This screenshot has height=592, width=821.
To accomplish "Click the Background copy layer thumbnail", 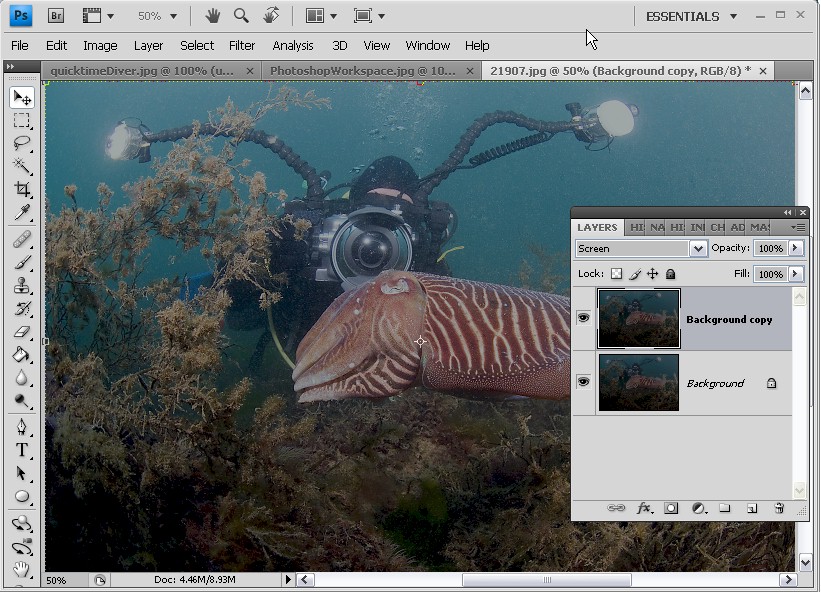I will pos(639,319).
